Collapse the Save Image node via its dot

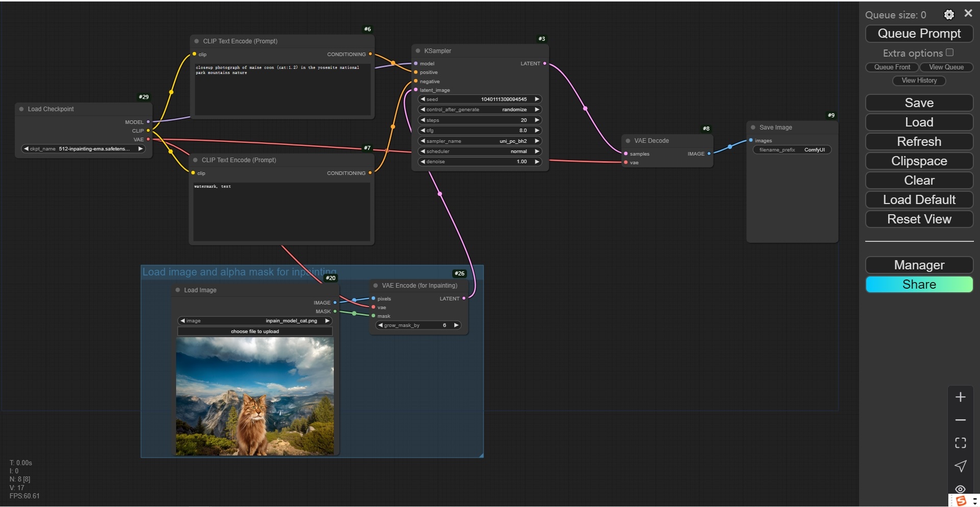[x=753, y=128]
